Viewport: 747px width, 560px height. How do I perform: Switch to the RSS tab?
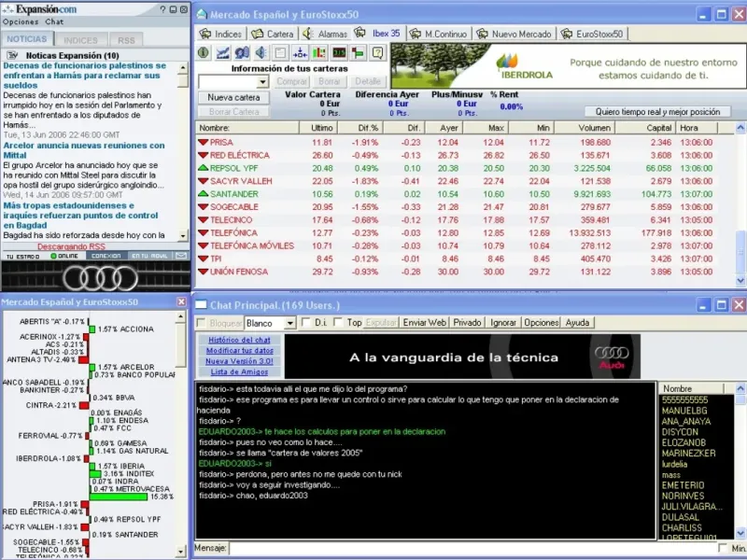[126, 40]
